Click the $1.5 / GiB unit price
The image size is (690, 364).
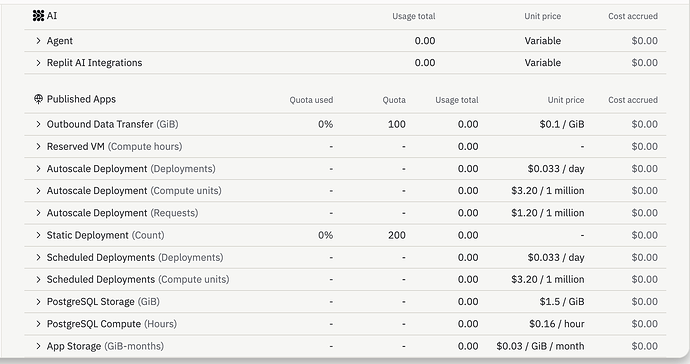point(562,302)
